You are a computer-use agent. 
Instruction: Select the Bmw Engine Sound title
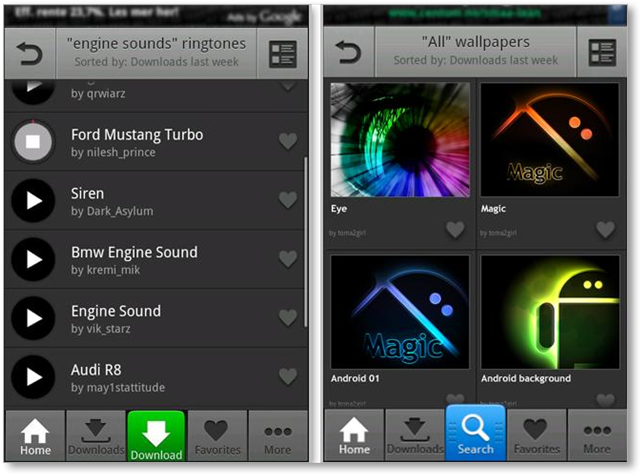[x=134, y=253]
